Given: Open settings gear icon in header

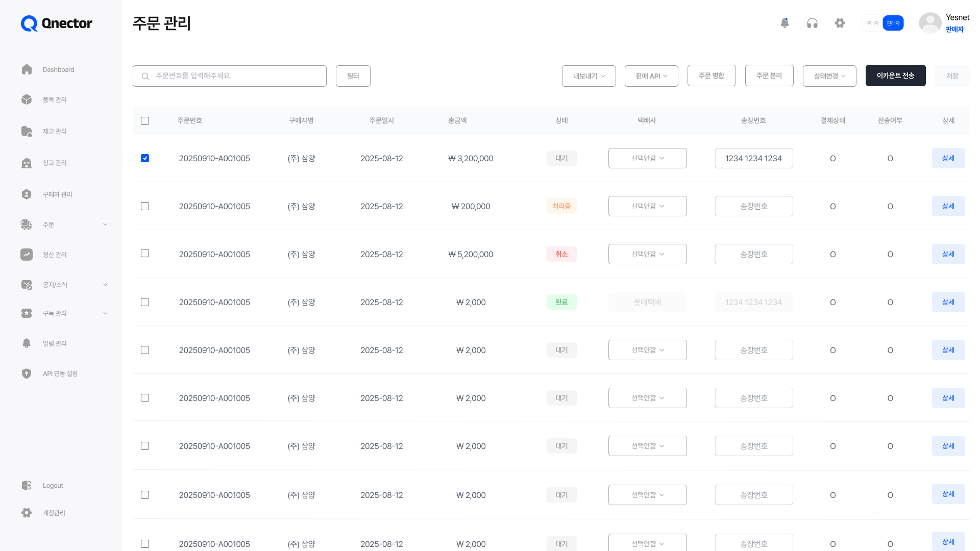Looking at the screenshot, I should [x=840, y=23].
